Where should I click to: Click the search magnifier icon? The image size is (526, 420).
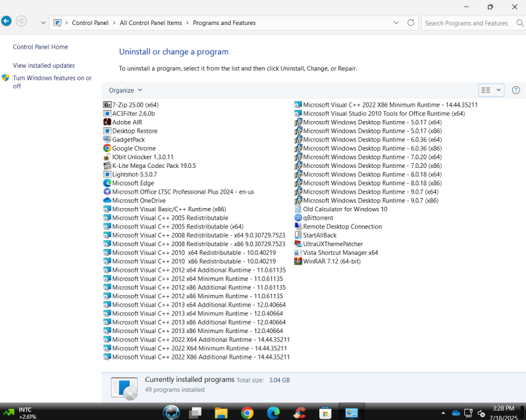point(519,23)
